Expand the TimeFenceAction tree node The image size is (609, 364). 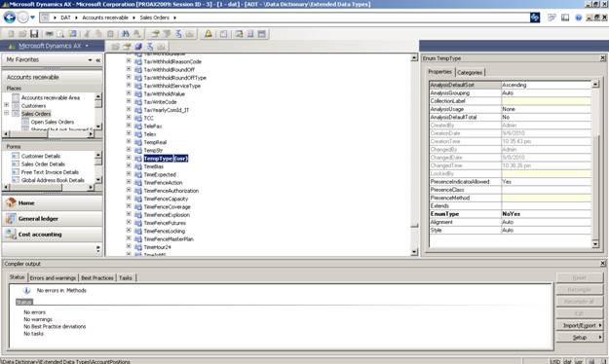pyautogui.click(x=129, y=182)
